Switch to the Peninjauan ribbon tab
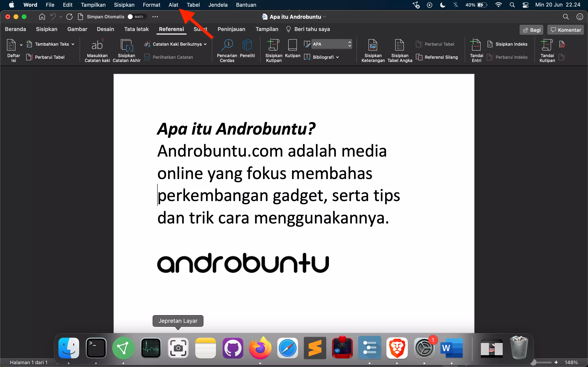 (231, 29)
